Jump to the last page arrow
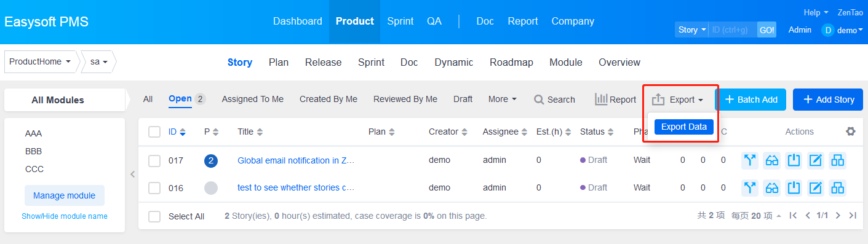 point(853,216)
